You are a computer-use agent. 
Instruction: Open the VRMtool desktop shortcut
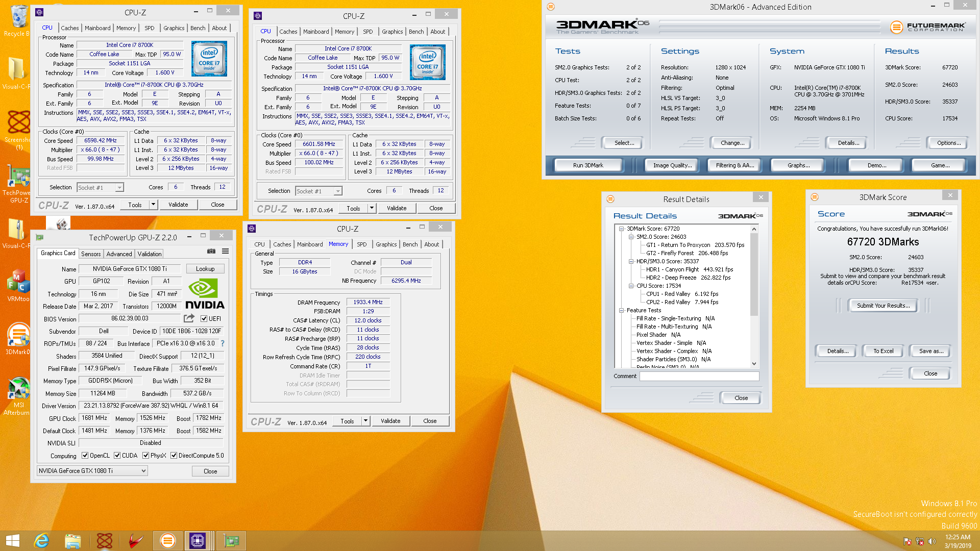[x=18, y=286]
